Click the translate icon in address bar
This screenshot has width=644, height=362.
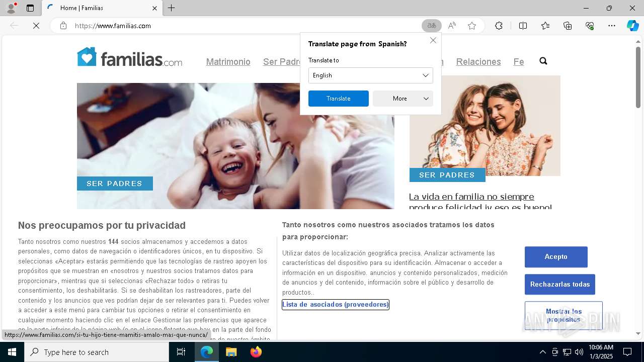(x=431, y=26)
